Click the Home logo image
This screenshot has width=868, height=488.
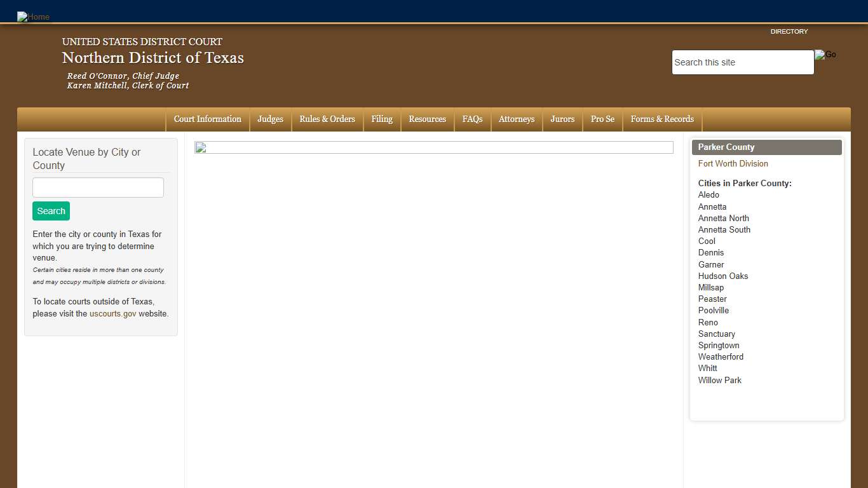tap(33, 17)
